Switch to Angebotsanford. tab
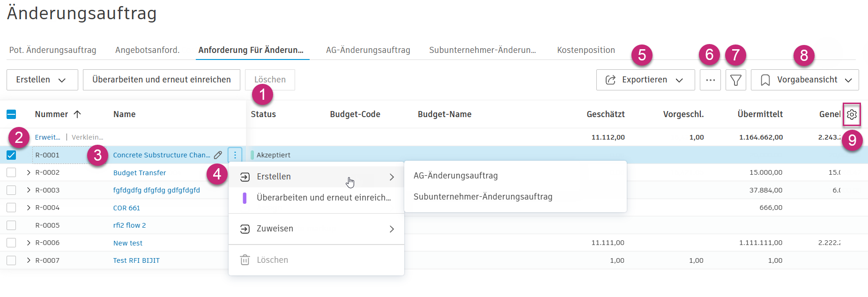 [148, 50]
